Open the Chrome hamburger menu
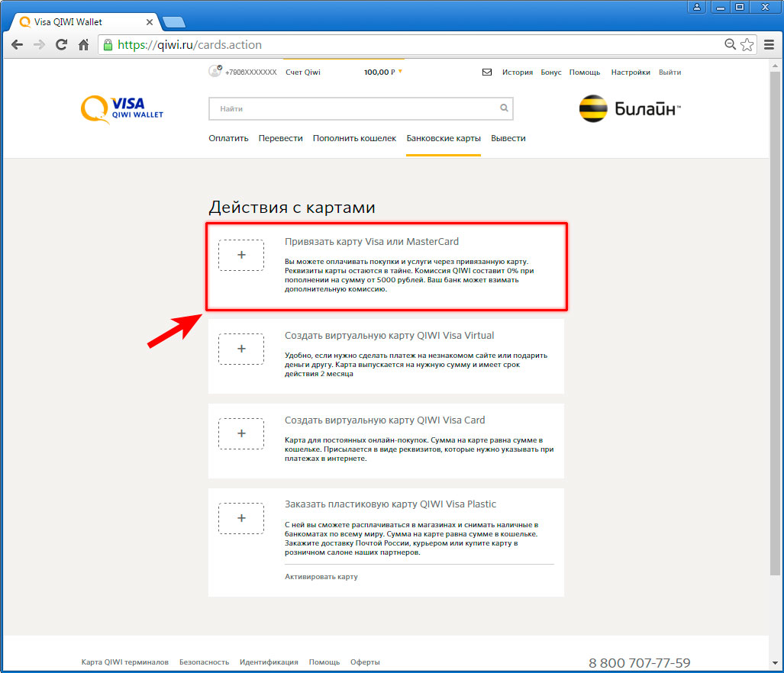784x673 pixels. point(769,44)
